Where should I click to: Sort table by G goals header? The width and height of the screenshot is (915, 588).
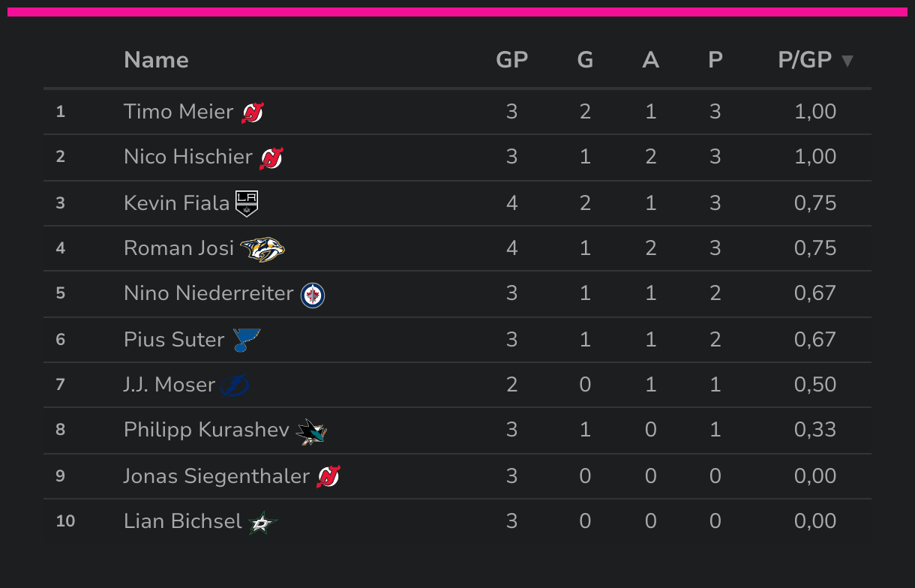click(585, 60)
